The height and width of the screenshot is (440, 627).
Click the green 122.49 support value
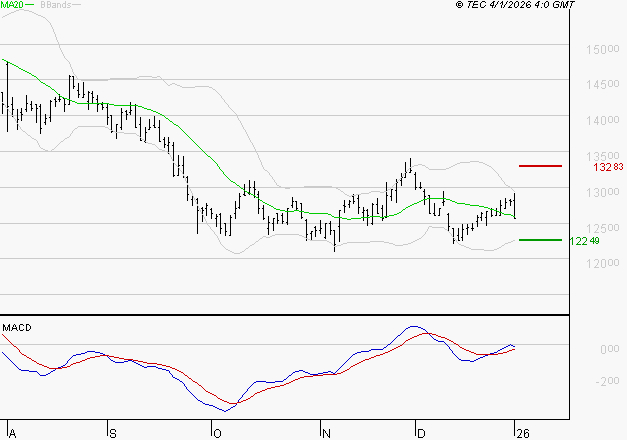[x=584, y=241]
